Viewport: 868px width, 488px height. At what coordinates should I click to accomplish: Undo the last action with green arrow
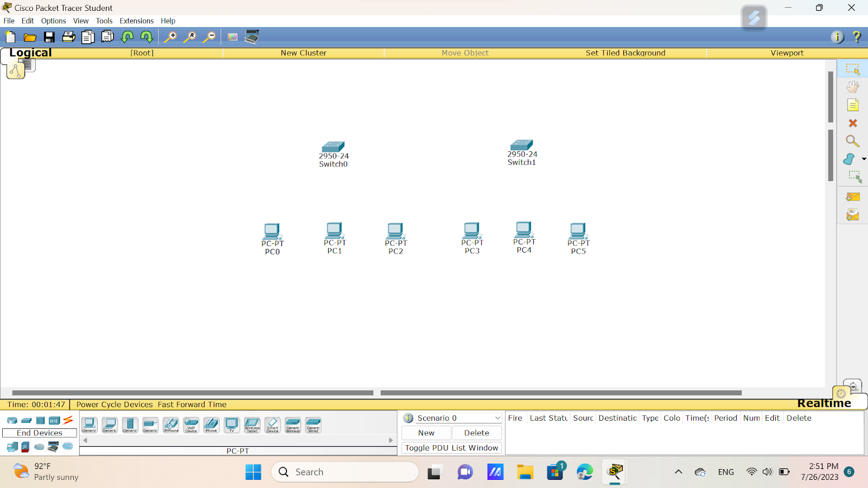click(x=127, y=37)
